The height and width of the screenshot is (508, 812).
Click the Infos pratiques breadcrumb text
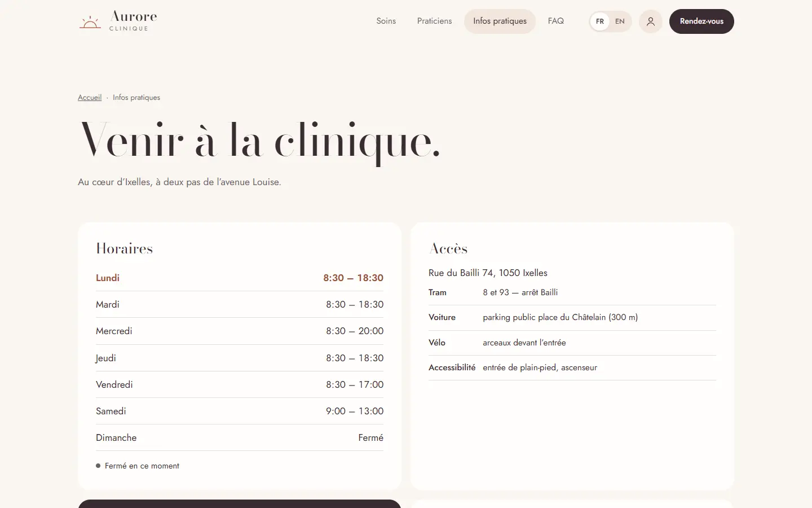tap(136, 98)
